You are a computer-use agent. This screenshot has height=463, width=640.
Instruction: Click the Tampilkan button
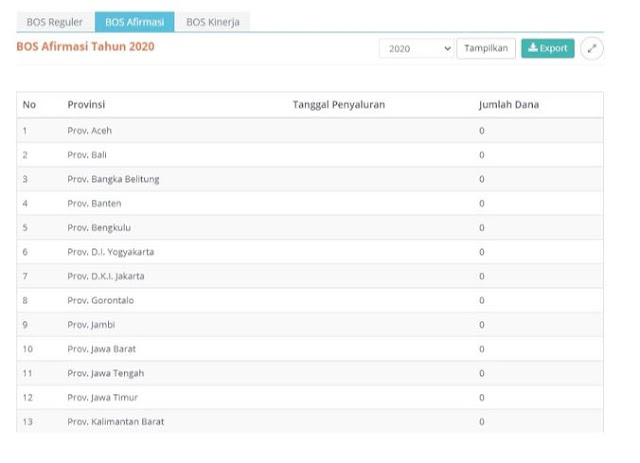coord(486,48)
